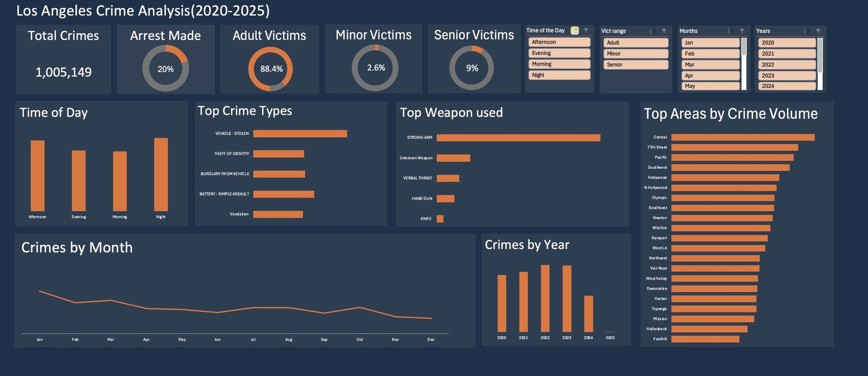Filter by year 2020
The width and height of the screenshot is (868, 376).
(787, 43)
